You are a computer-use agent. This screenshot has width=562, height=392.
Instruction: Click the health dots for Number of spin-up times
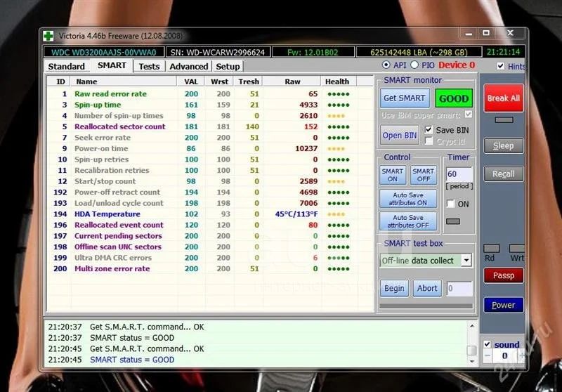click(336, 116)
